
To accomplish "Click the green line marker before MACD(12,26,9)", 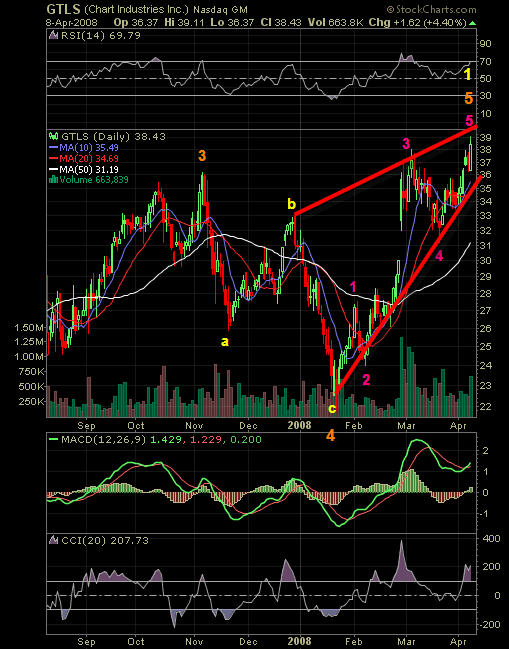I will [x=53, y=440].
